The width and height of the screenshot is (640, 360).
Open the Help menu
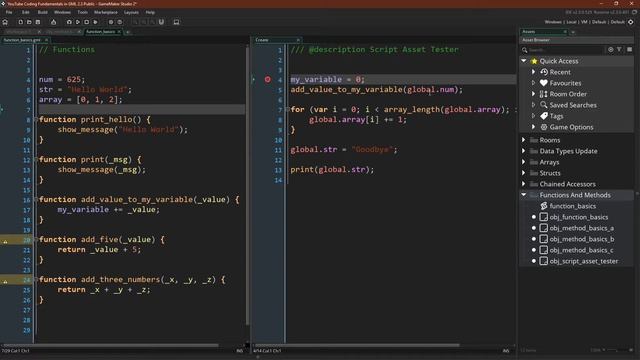click(150, 12)
